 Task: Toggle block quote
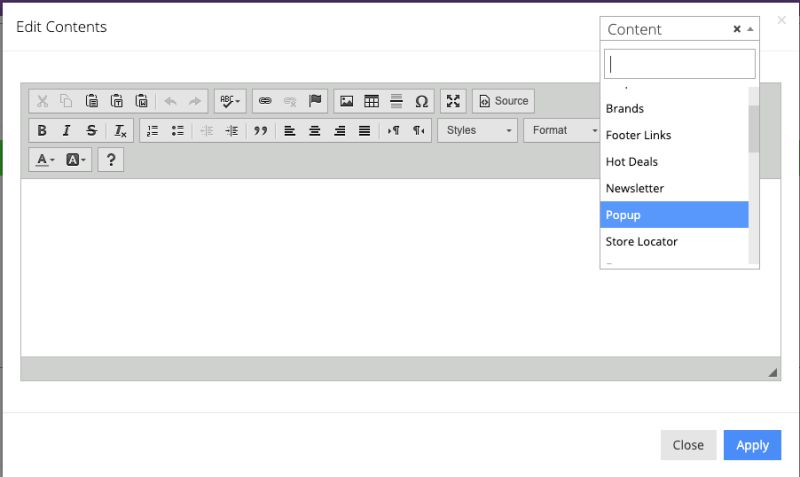pyautogui.click(x=261, y=131)
